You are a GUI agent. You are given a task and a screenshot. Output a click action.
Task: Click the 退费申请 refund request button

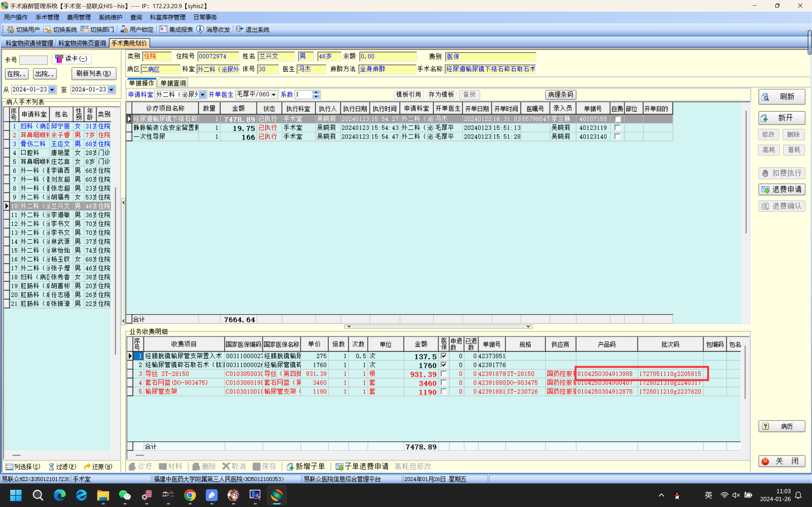(782, 190)
